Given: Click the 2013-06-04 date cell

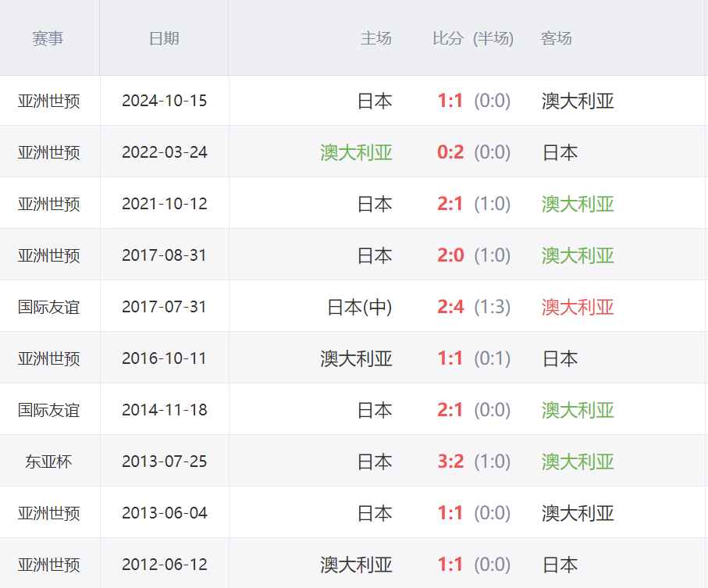Looking at the screenshot, I should tap(165, 513).
